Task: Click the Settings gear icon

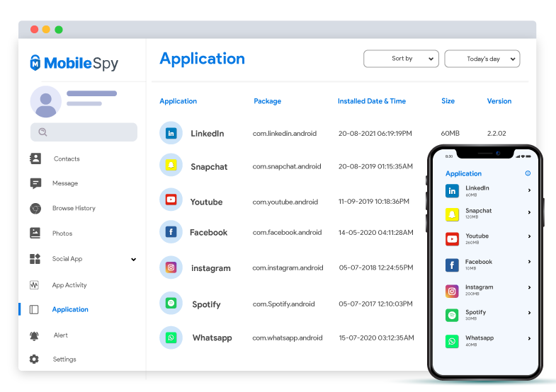Action: pyautogui.click(x=34, y=359)
